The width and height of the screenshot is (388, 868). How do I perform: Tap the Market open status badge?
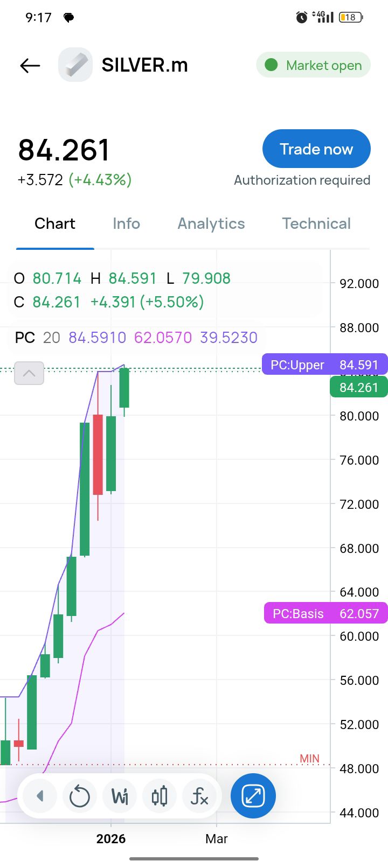pyautogui.click(x=313, y=65)
